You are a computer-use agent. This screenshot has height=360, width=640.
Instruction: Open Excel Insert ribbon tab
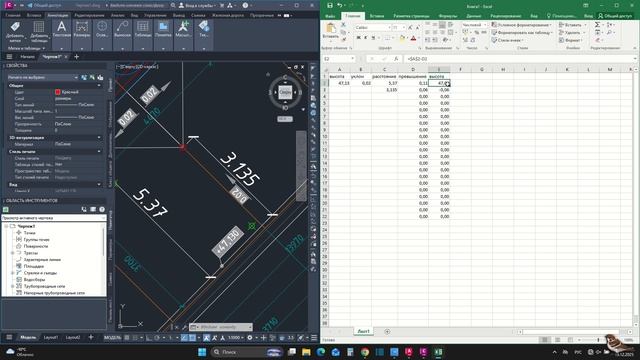[377, 16]
